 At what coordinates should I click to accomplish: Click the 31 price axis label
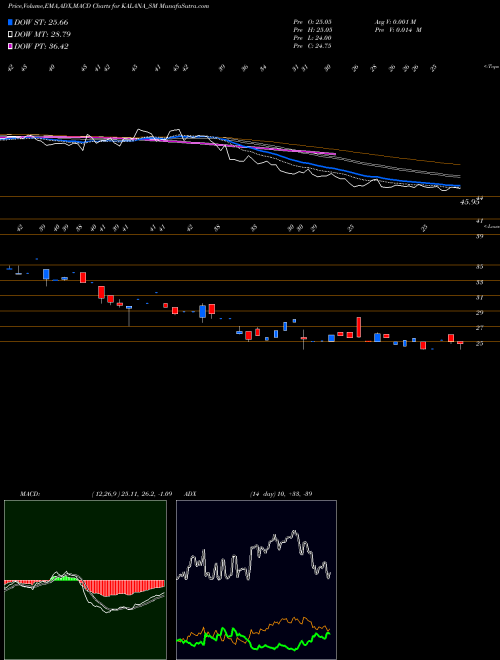[479, 298]
